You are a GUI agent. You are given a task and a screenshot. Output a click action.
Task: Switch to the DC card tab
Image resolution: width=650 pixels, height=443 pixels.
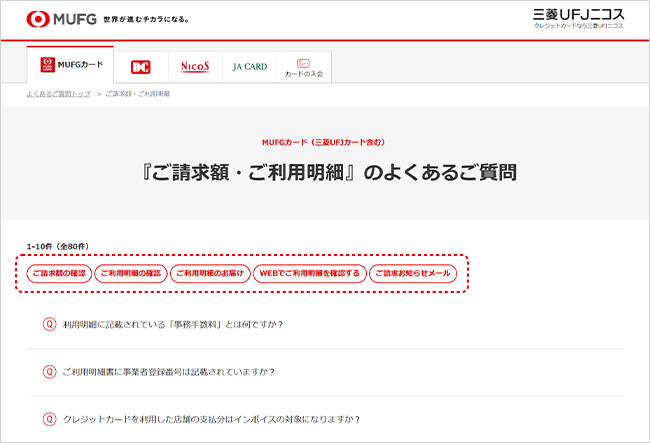tap(140, 66)
